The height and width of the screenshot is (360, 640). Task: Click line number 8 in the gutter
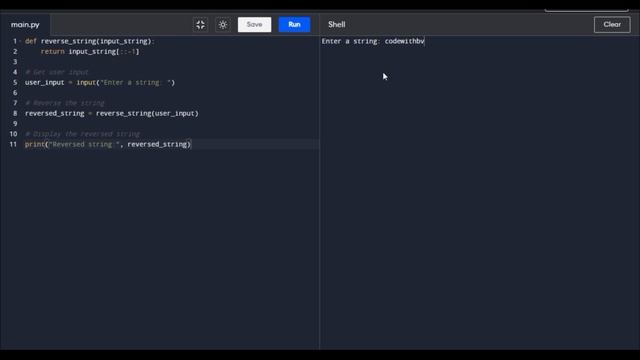15,113
